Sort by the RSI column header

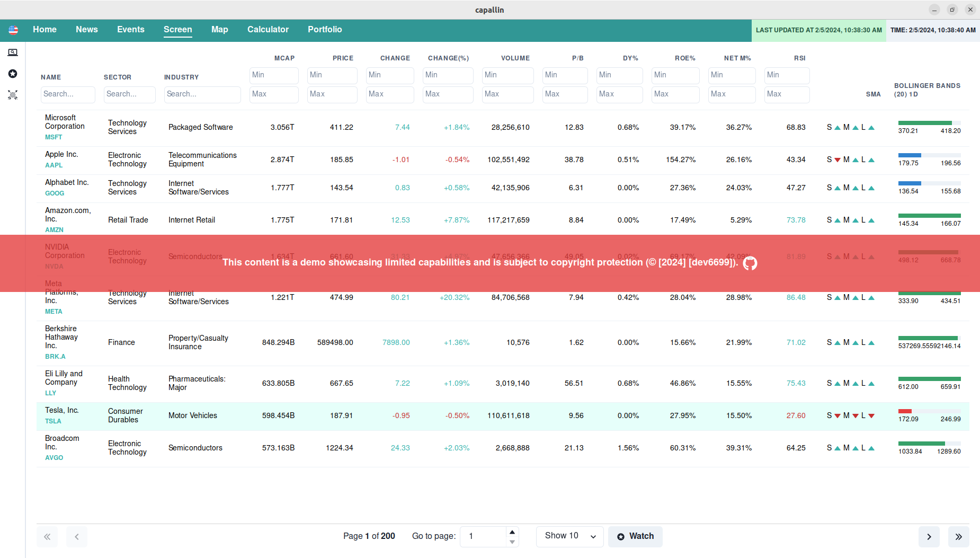[x=799, y=58]
